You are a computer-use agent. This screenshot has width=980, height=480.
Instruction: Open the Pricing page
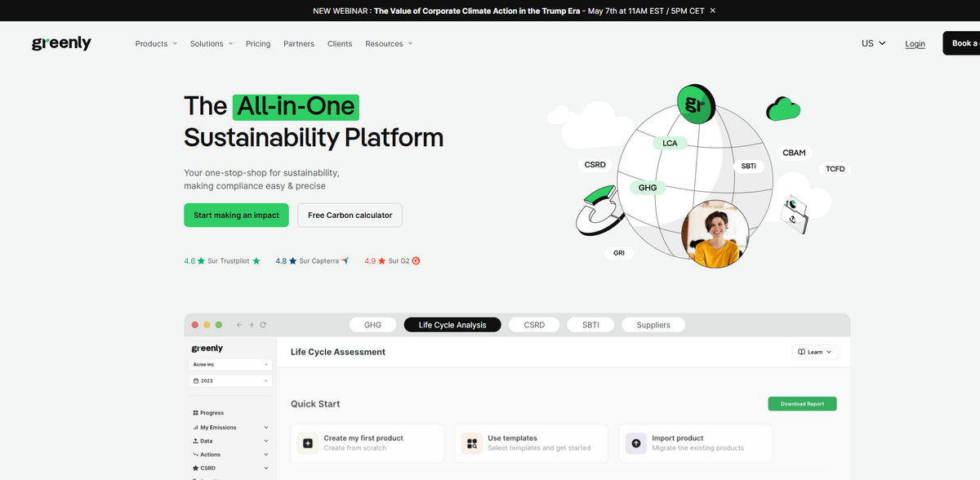tap(258, 44)
